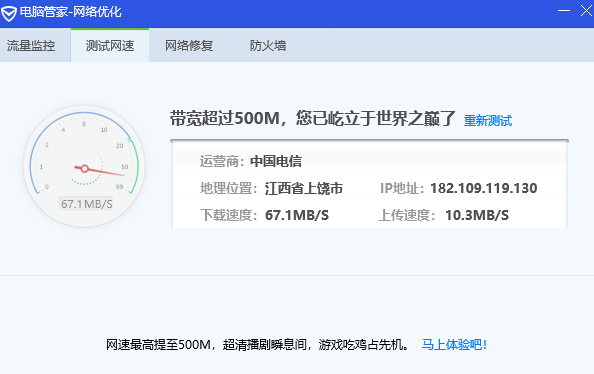Click the 马上体验吧! link
The width and height of the screenshot is (594, 374).
click(454, 345)
